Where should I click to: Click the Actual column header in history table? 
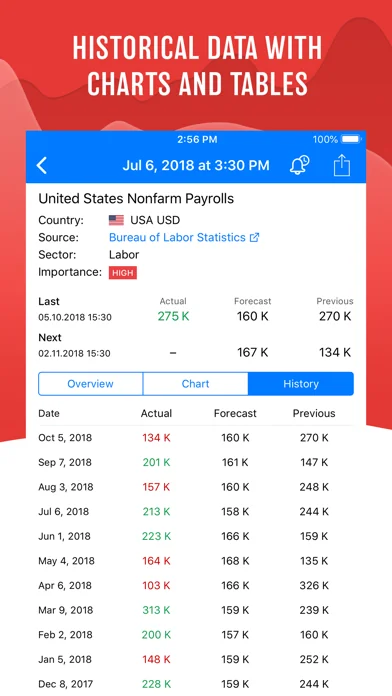point(156,413)
